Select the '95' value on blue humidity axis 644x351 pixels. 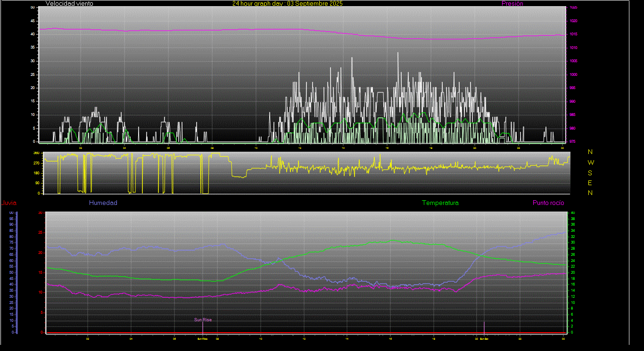(11, 219)
